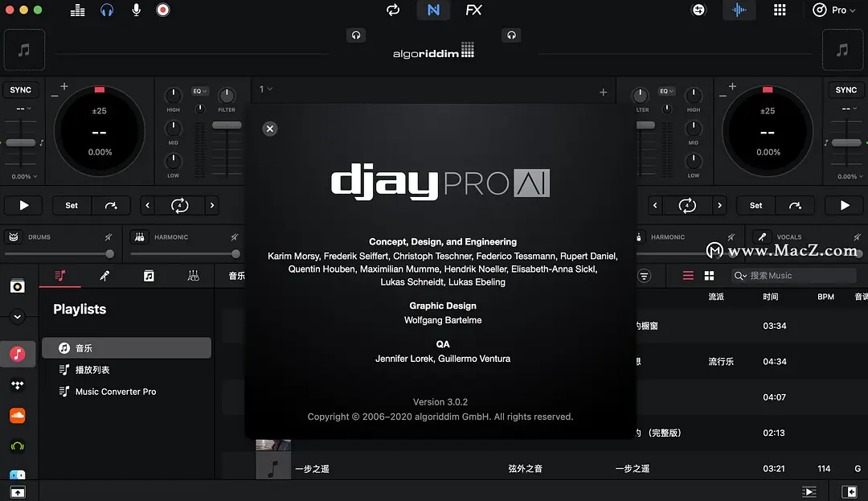868x501 pixels.
Task: Click left deck headphone cue button
Action: pos(356,35)
